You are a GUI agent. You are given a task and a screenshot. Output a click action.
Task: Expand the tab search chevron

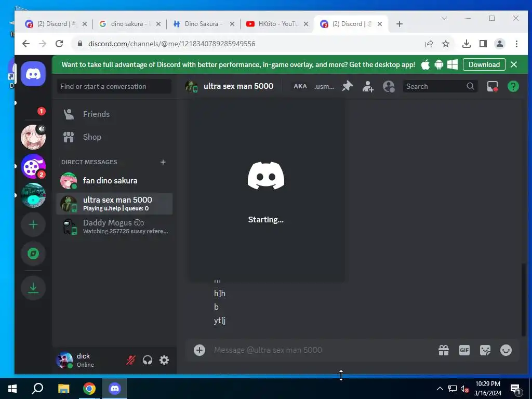click(444, 18)
